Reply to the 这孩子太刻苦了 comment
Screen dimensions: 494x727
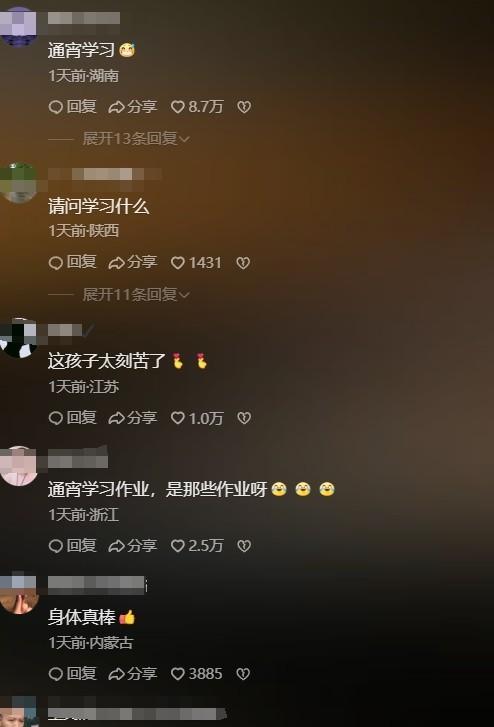(72, 418)
